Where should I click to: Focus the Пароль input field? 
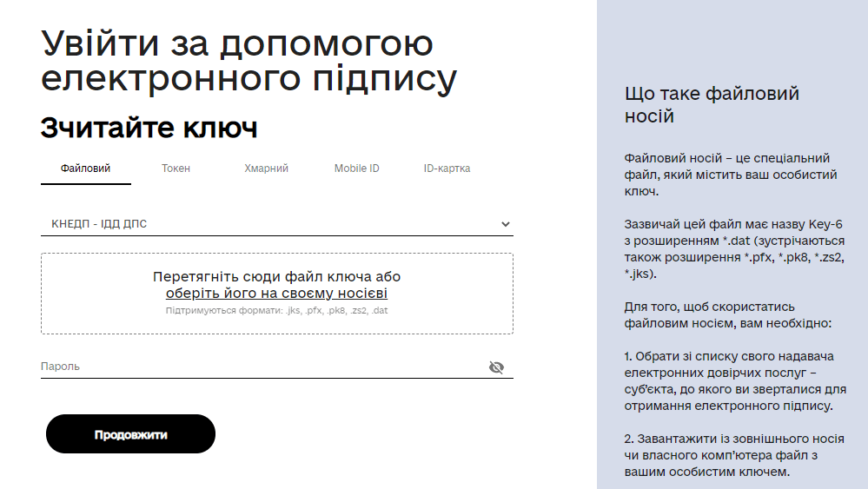pyautogui.click(x=261, y=367)
